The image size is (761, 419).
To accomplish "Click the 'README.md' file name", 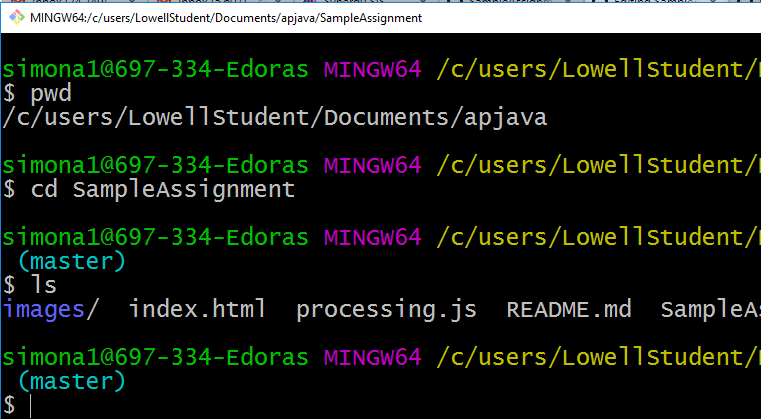I will [569, 309].
